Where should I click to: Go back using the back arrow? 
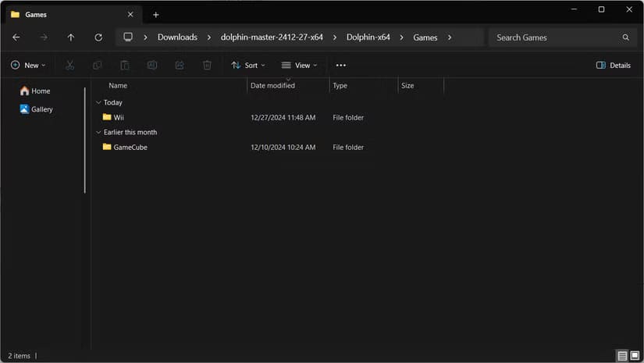[16, 37]
